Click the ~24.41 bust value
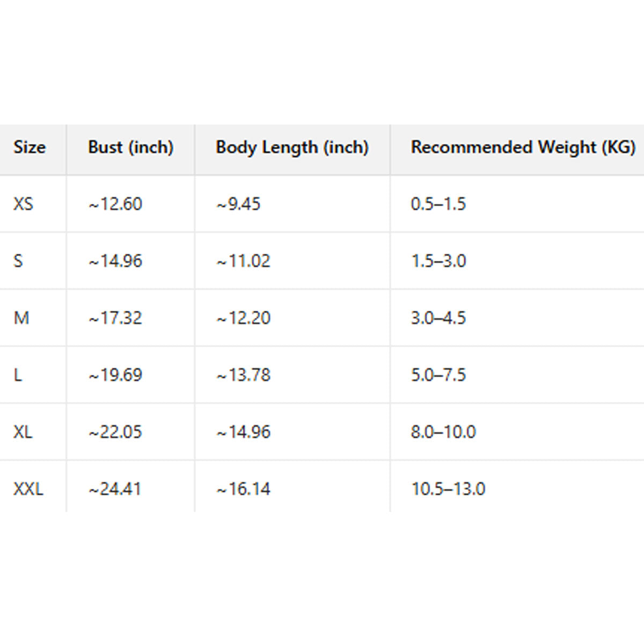644x644 pixels. pos(115,489)
